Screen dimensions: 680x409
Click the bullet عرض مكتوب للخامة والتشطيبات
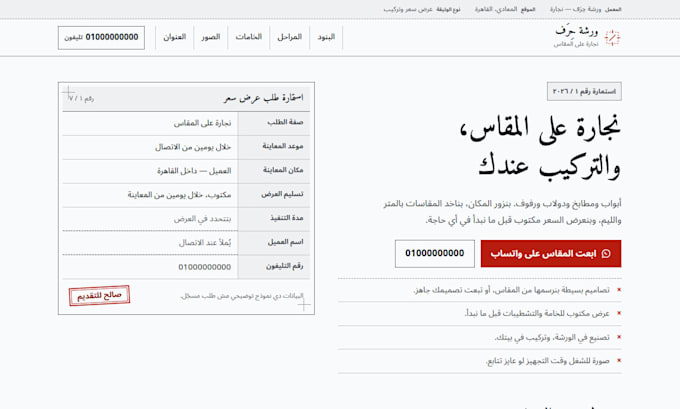[x=537, y=313]
